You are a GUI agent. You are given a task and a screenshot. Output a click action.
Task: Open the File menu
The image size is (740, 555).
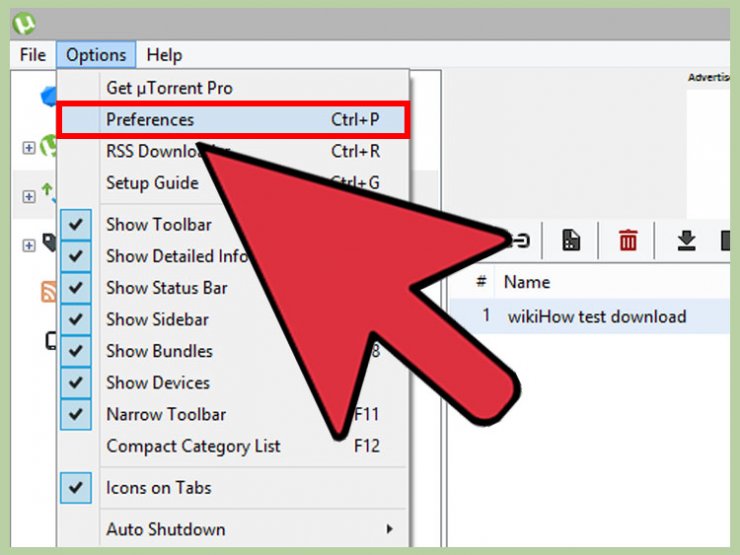(33, 55)
